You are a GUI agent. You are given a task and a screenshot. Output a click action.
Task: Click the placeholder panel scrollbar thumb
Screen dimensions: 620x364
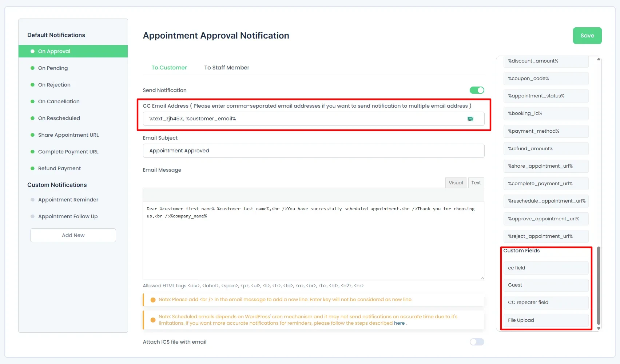[599, 286]
